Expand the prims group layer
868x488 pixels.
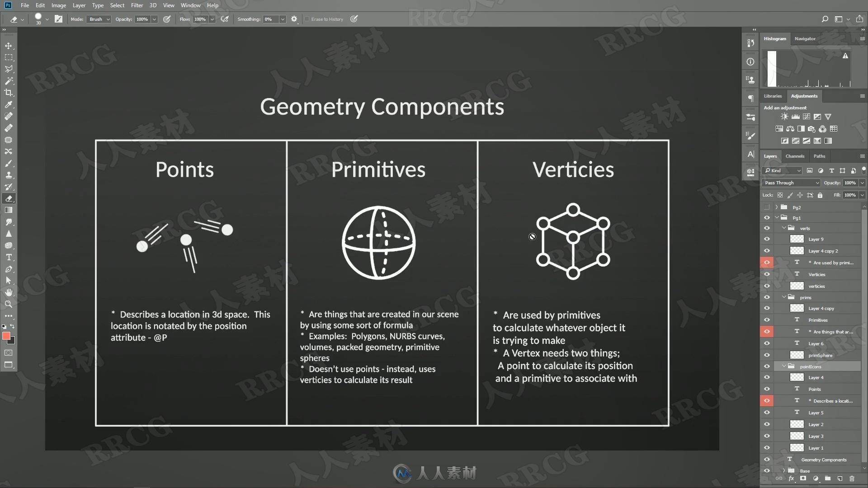click(x=782, y=297)
